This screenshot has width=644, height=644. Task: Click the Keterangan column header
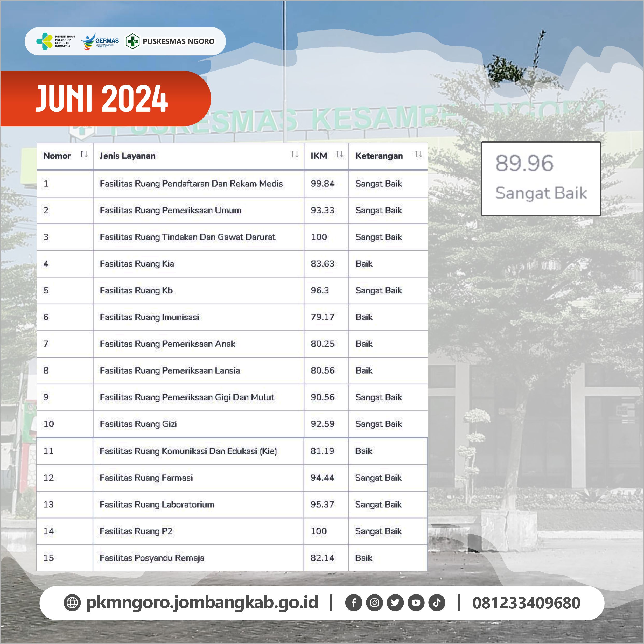click(x=379, y=156)
